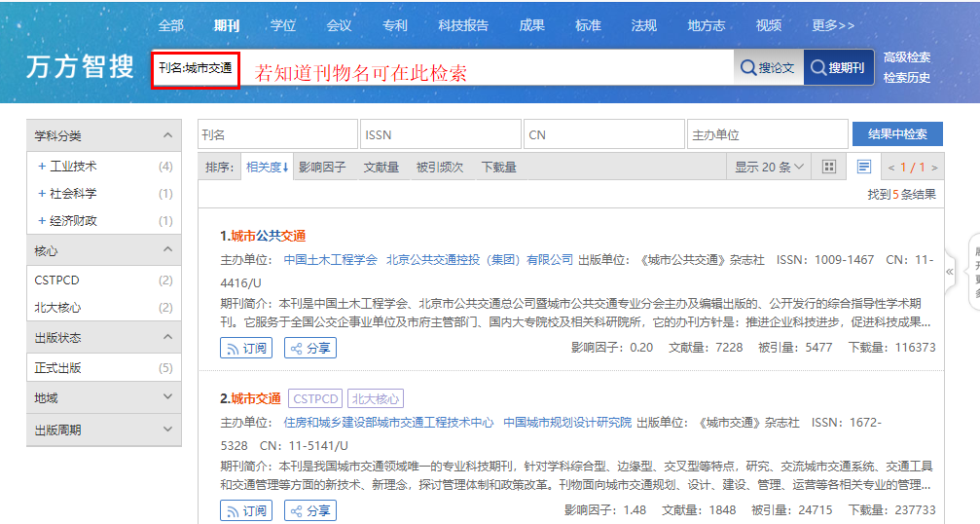Open the 显示 20 条 dropdown
980x524 pixels.
click(x=769, y=167)
